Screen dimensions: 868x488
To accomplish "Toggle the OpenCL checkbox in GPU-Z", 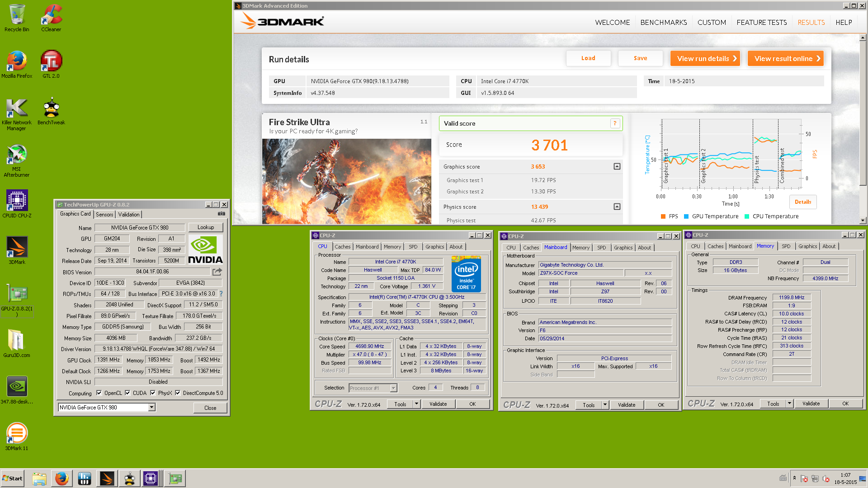I will [x=99, y=393].
